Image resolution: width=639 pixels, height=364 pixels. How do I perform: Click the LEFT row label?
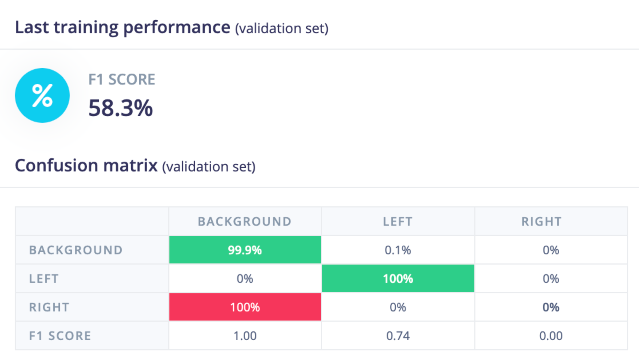[x=44, y=279]
